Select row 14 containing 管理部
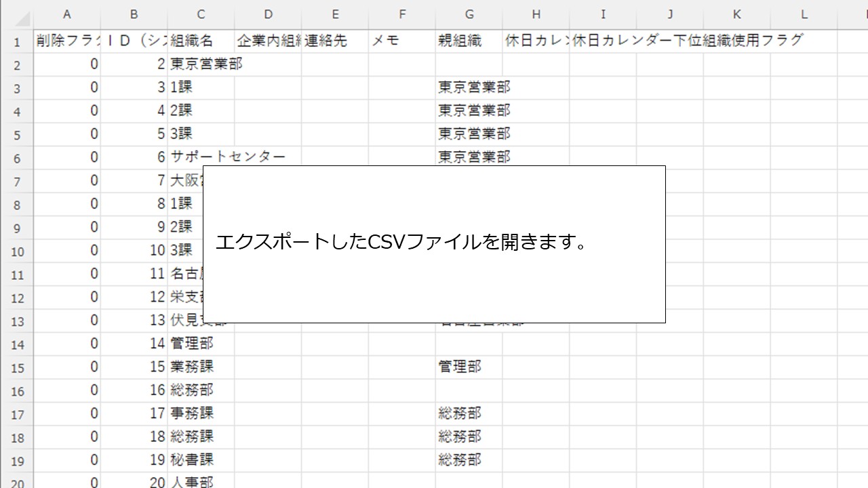Image resolution: width=868 pixels, height=488 pixels. pos(17,344)
